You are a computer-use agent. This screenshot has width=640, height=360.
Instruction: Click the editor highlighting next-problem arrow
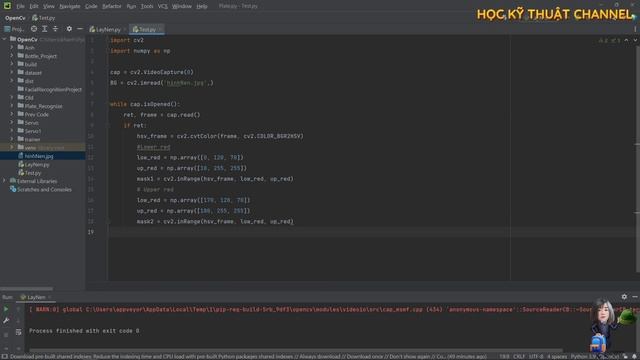635,40
